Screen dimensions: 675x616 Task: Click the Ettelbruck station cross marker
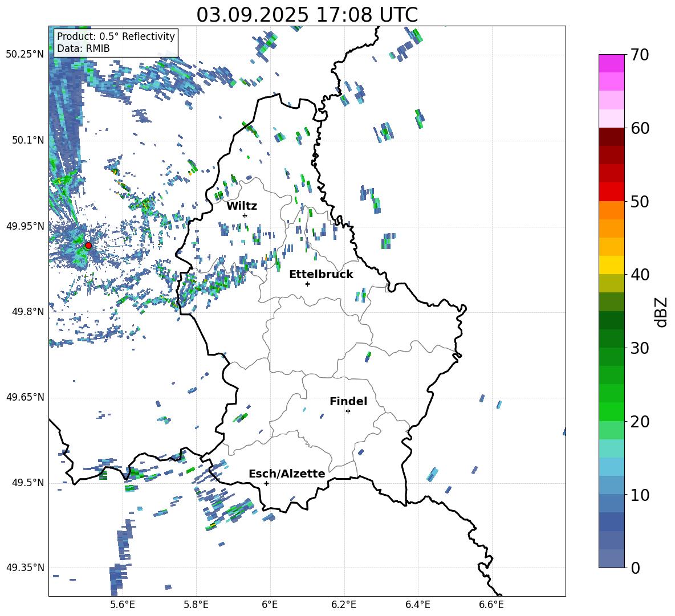click(307, 284)
